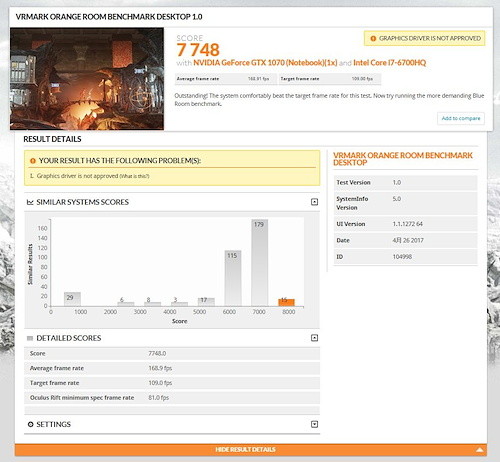
Task: Click the Add to compare button
Action: point(461,118)
